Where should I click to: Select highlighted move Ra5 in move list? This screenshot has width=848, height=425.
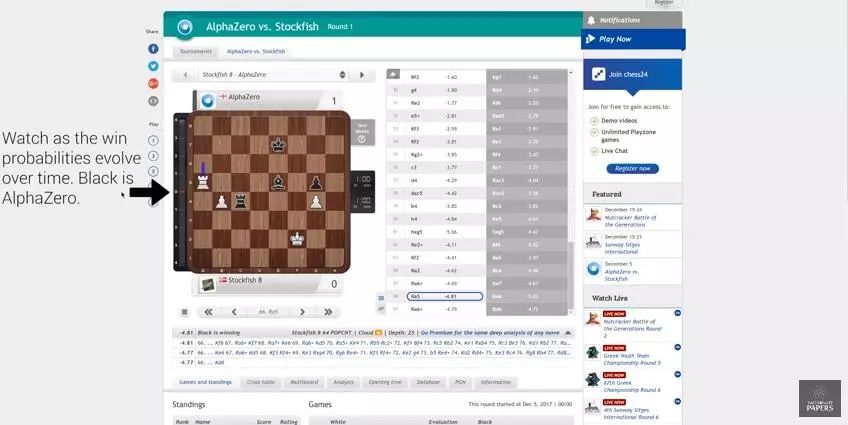[445, 296]
